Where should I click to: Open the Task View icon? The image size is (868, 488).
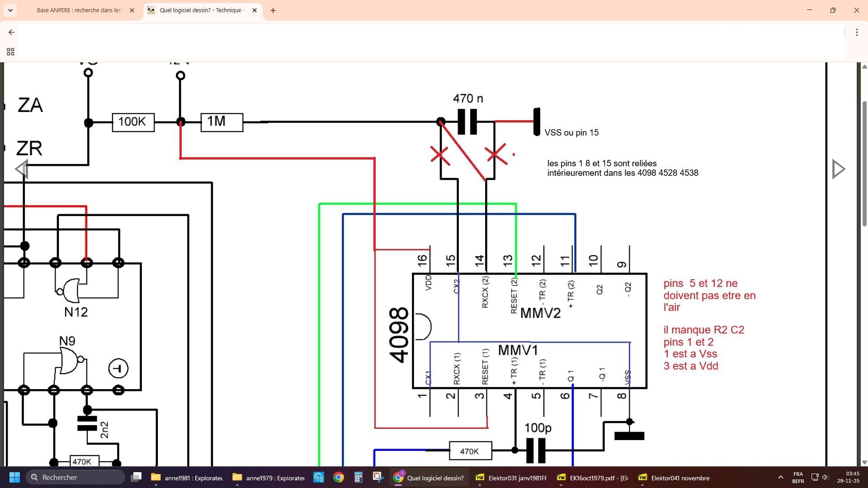[x=136, y=478]
